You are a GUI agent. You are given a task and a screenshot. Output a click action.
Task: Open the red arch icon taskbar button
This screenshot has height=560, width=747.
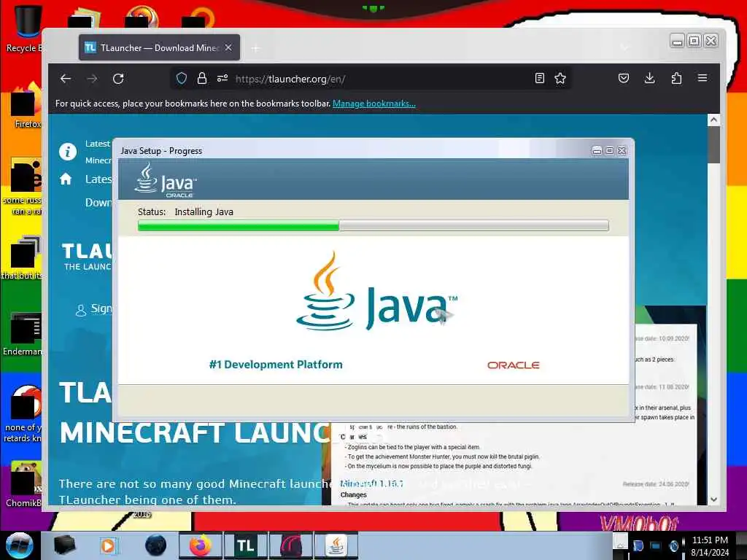(x=290, y=545)
